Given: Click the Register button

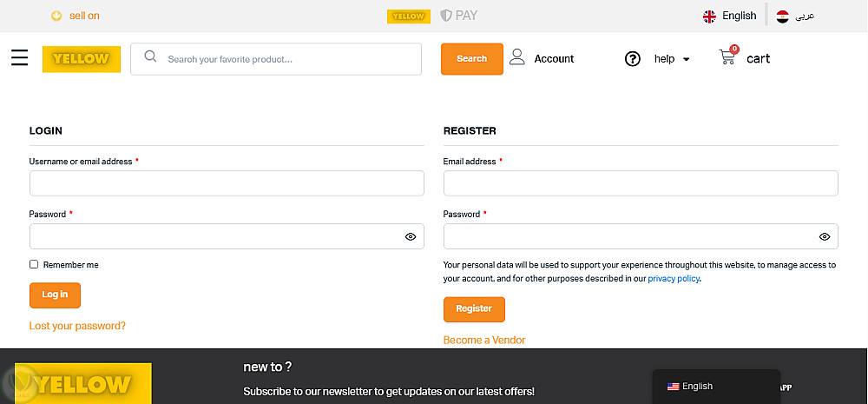Looking at the screenshot, I should [474, 309].
